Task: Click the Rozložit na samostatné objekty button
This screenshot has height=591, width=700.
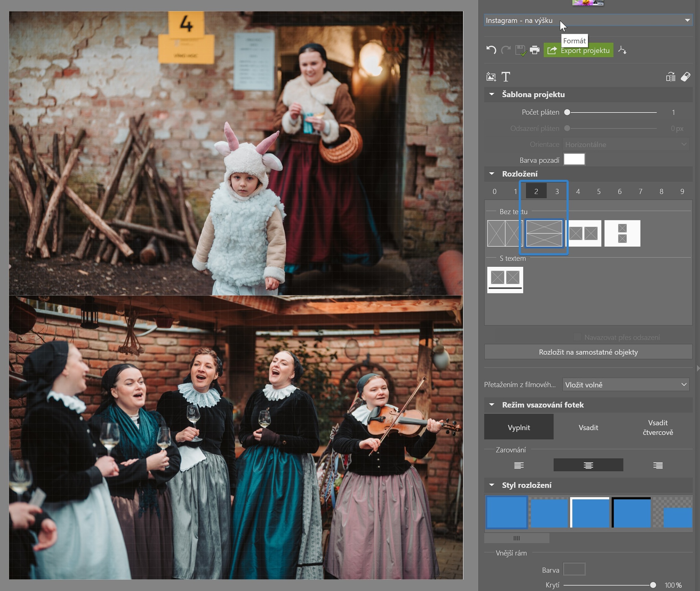Action: (588, 352)
